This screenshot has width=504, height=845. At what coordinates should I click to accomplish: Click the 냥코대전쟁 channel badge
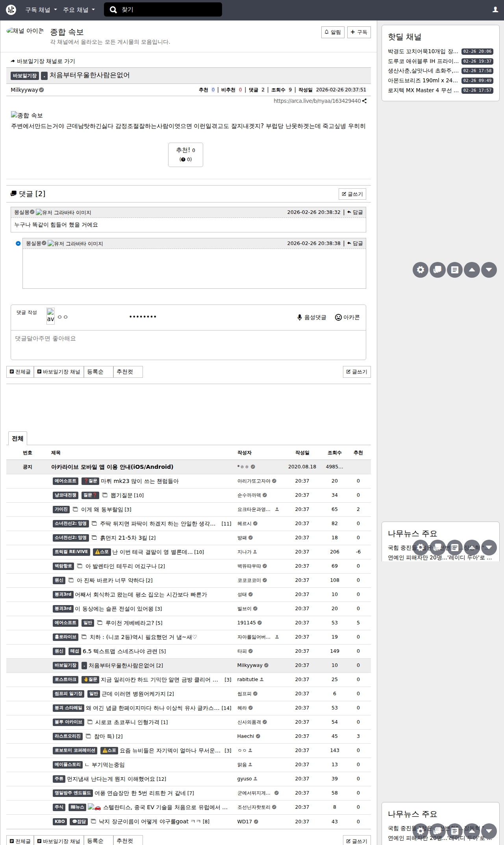point(65,495)
